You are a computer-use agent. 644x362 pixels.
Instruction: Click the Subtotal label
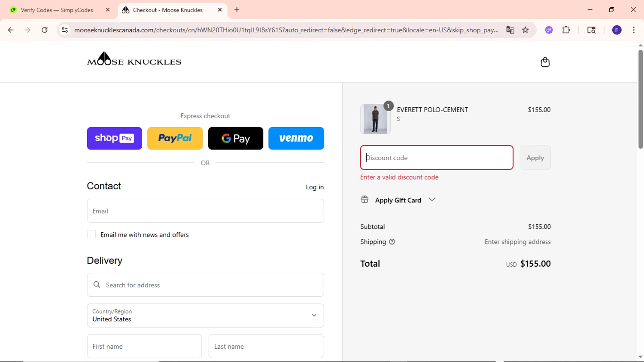(x=373, y=226)
